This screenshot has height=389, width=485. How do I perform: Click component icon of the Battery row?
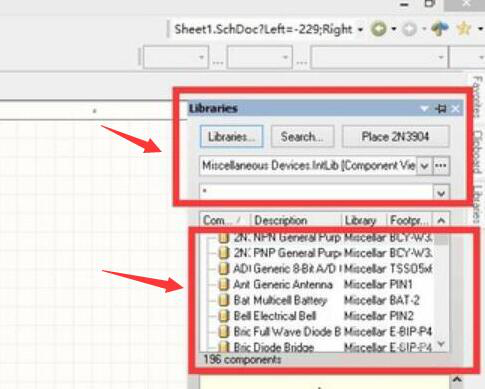224,300
